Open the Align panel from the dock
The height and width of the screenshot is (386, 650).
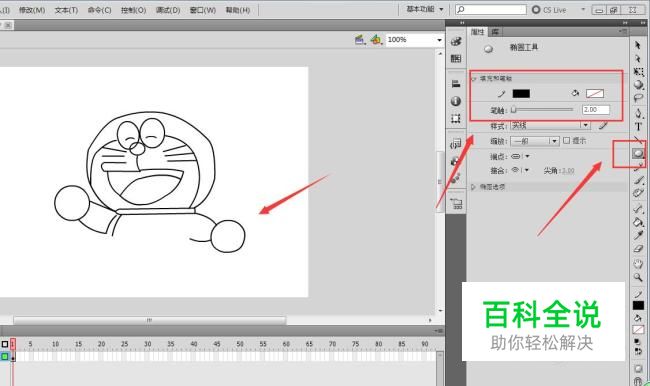point(456,84)
